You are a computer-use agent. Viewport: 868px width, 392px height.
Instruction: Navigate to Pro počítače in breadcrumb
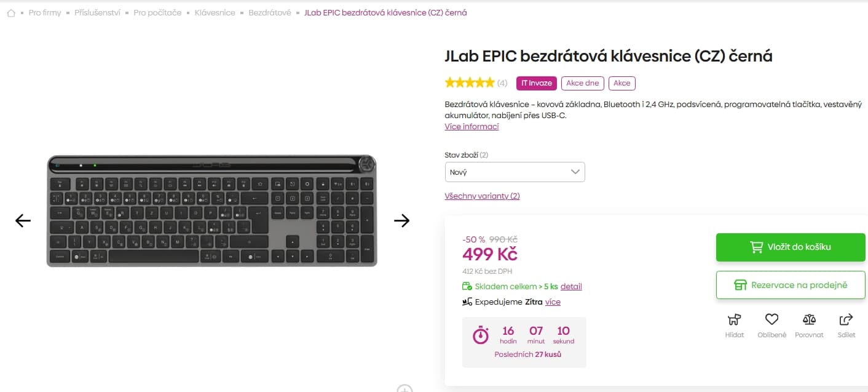[157, 12]
